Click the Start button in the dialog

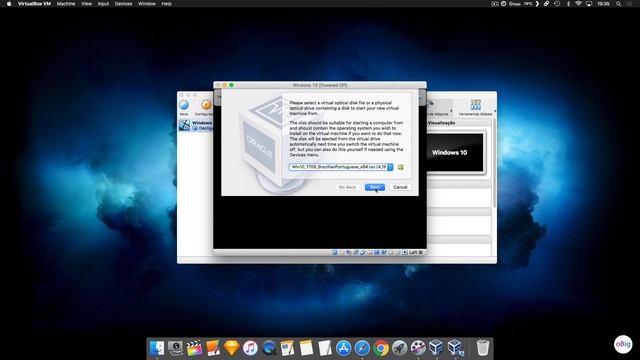pos(375,187)
